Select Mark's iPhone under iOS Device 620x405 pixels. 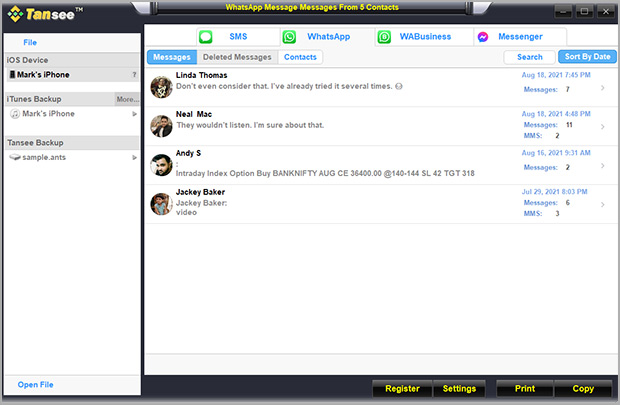[x=43, y=75]
